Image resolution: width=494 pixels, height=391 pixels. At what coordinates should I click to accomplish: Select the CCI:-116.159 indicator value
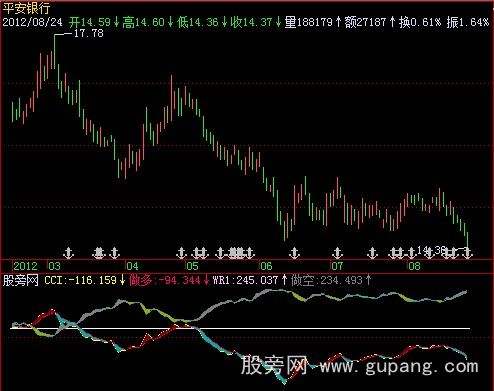click(80, 280)
